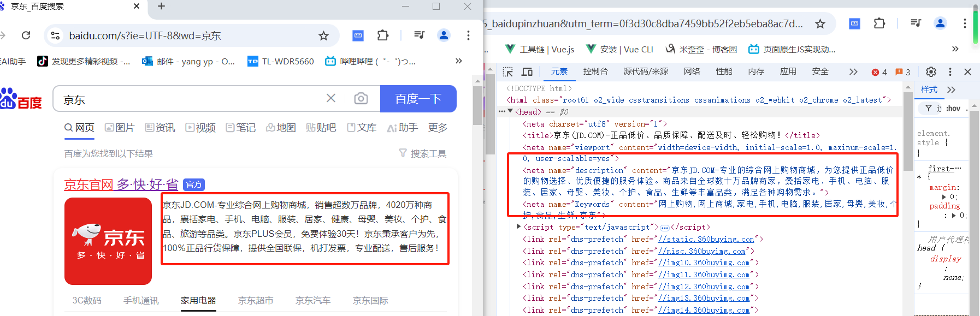This screenshot has width=980, height=316.
Task: Open the 更多 search categories menu
Action: click(438, 127)
